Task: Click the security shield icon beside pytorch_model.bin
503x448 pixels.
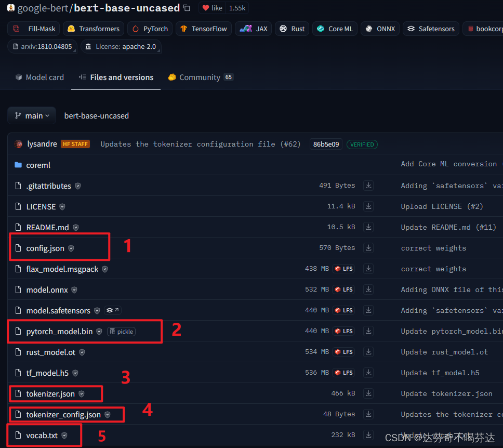Action: click(x=99, y=332)
